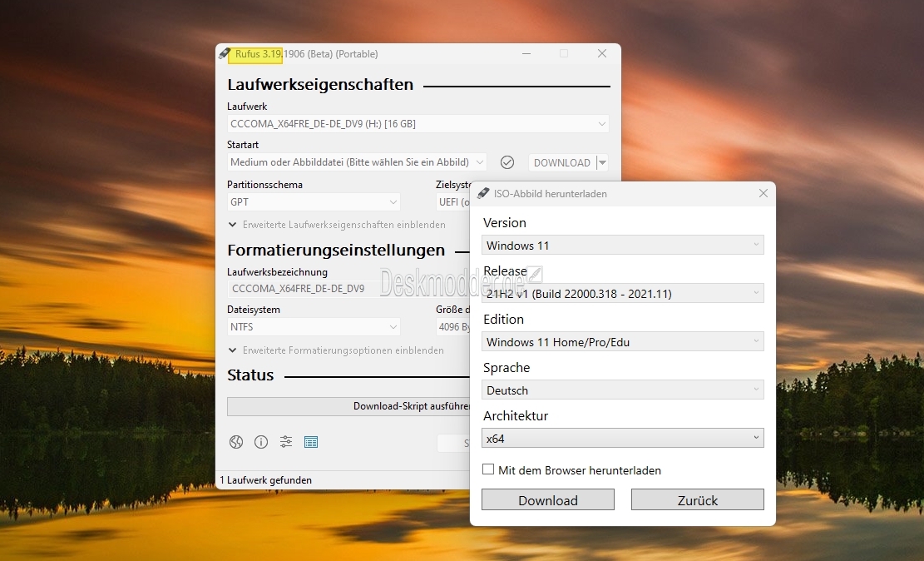Open the Laufwerk drive dropdown
This screenshot has height=561, width=924.
(418, 124)
